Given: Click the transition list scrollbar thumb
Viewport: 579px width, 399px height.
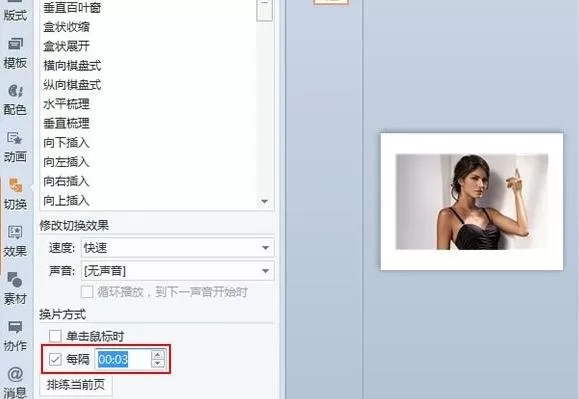Looking at the screenshot, I should pyautogui.click(x=264, y=10).
